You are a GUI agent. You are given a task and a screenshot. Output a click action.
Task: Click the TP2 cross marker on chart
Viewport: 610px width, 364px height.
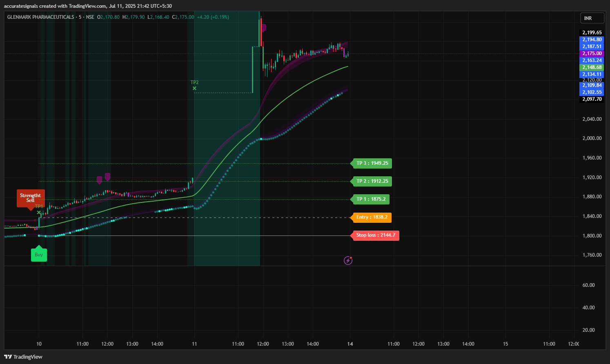pos(194,88)
